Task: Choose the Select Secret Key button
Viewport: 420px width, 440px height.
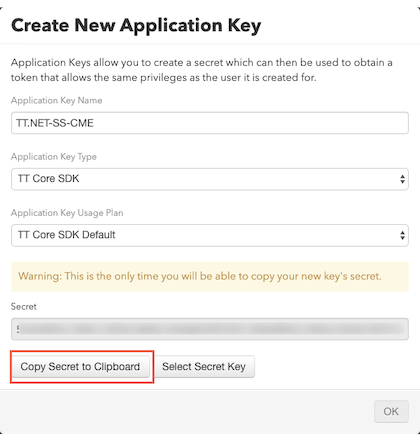Action: pyautogui.click(x=204, y=367)
